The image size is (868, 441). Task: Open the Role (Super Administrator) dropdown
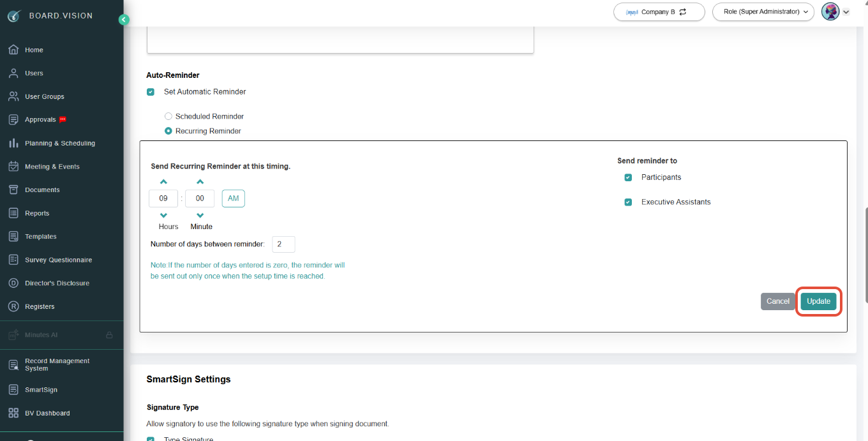pyautogui.click(x=763, y=11)
